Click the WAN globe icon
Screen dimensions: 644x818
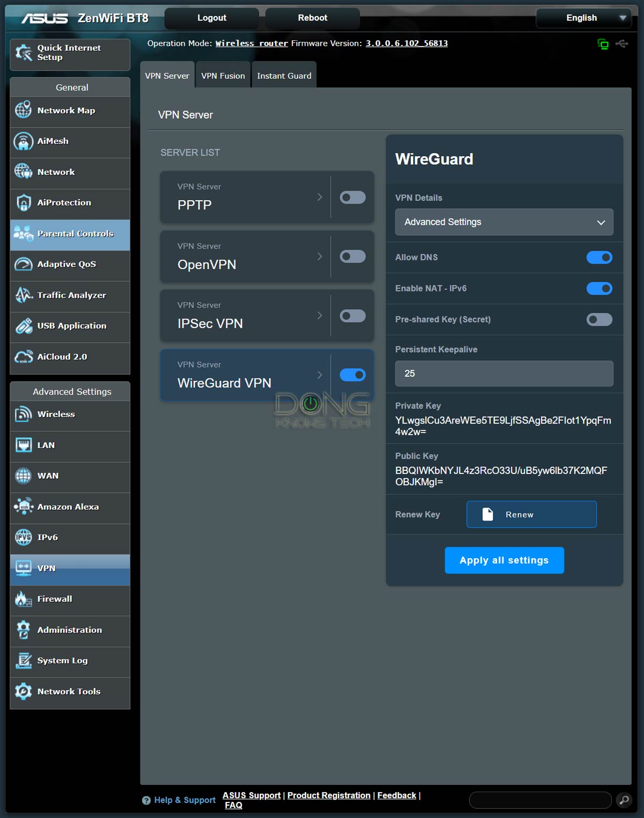pos(23,476)
